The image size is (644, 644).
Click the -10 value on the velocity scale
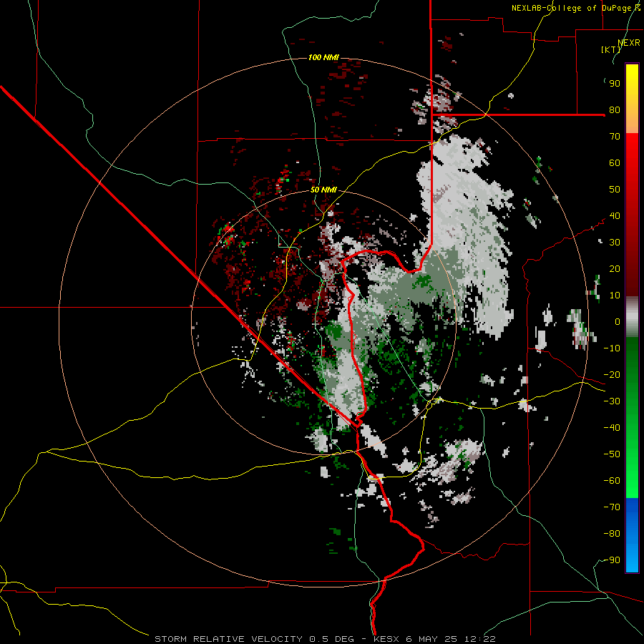click(612, 348)
